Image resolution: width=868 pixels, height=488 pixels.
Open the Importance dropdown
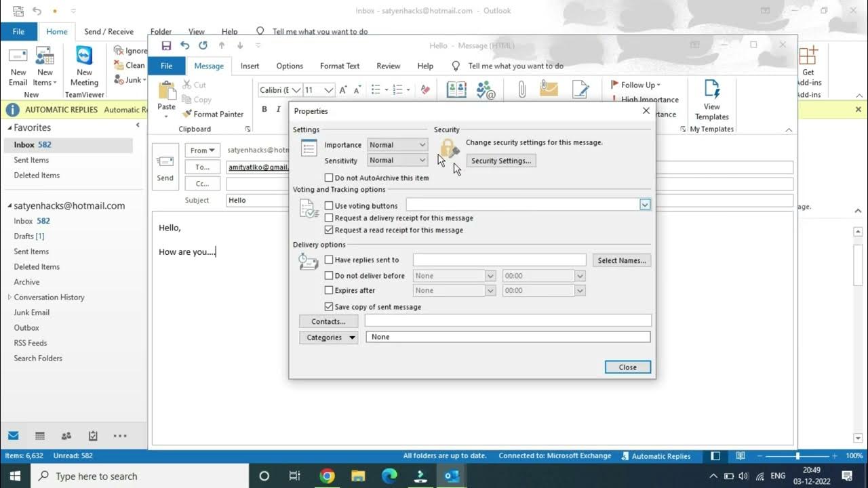coord(397,144)
